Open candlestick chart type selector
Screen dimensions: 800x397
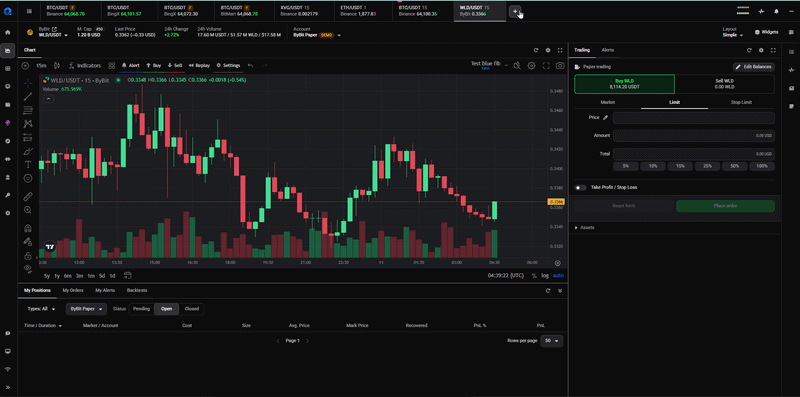[57, 65]
